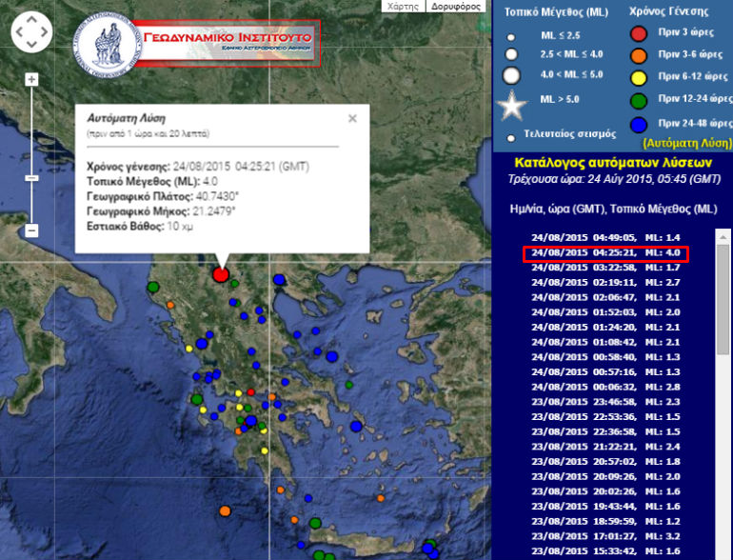The image size is (733, 560).
Task: Select earthquake entry 04:49:05 ML 1.4
Action: [x=604, y=237]
